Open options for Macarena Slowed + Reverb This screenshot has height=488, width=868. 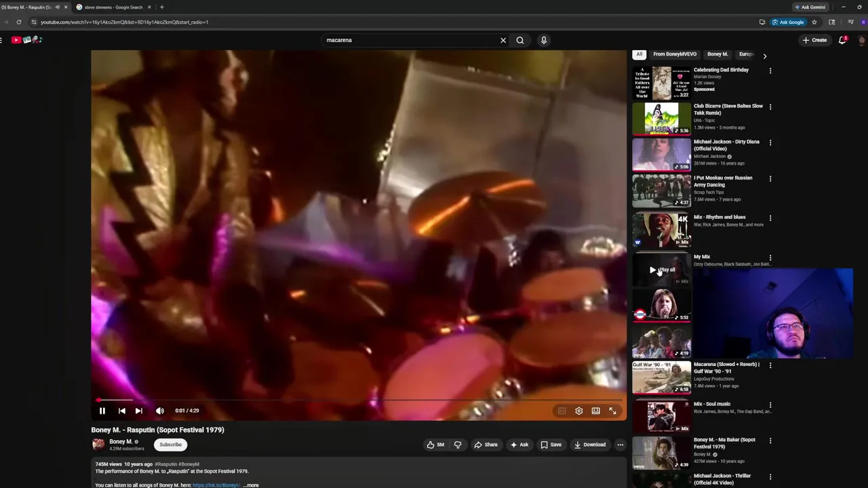770,365
